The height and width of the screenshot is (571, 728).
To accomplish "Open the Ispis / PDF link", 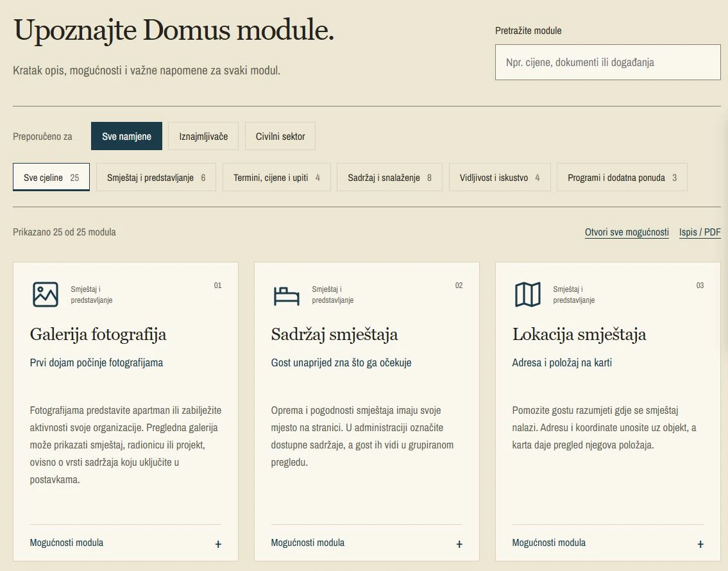I will pos(700,232).
